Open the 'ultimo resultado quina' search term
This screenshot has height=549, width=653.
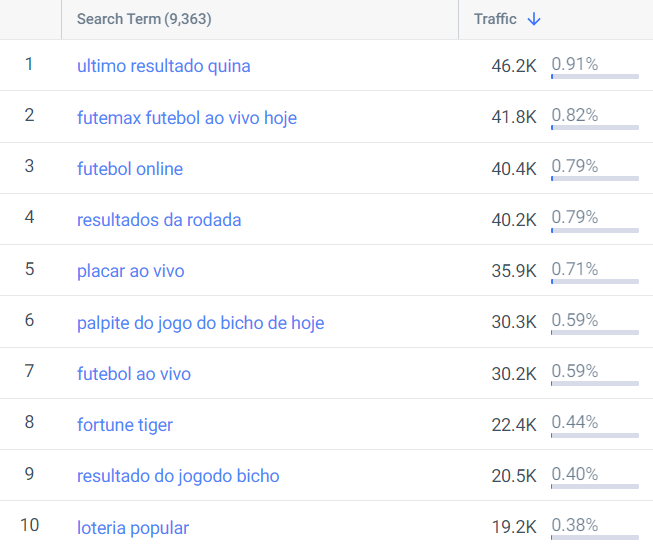click(164, 66)
